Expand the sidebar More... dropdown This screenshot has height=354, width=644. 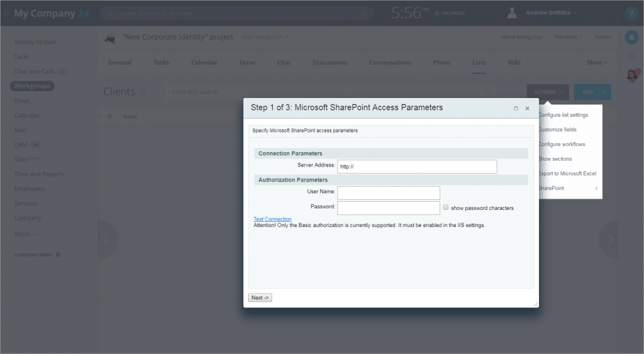26,234
